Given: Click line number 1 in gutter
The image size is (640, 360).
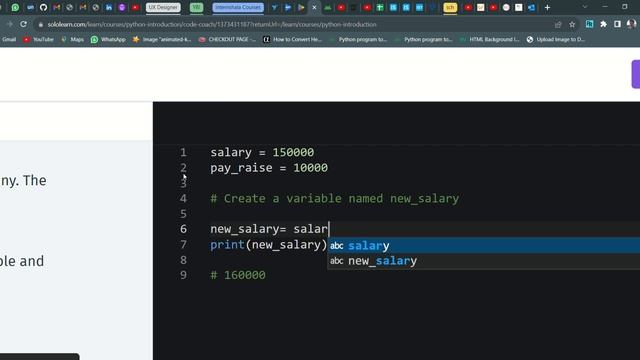Looking at the screenshot, I should point(183,152).
